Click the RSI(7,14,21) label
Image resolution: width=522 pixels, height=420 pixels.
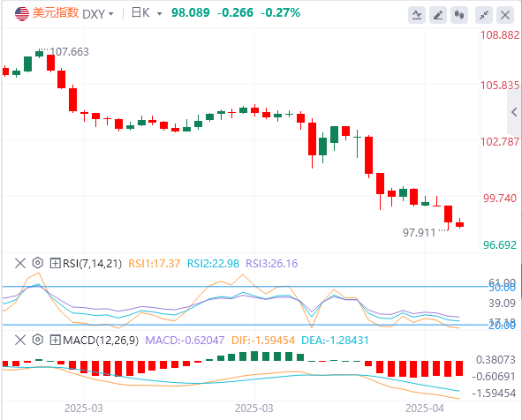(92, 263)
